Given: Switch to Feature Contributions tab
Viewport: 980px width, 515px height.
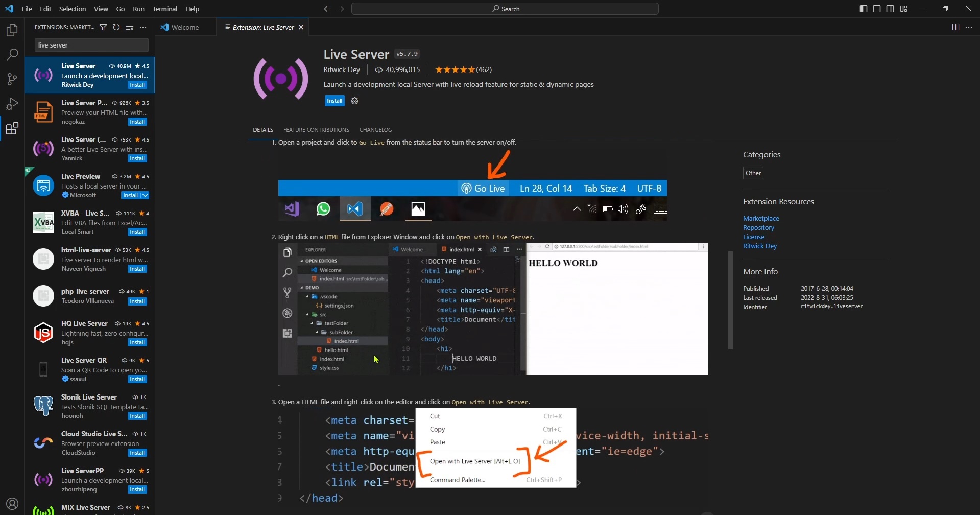Looking at the screenshot, I should pos(316,130).
